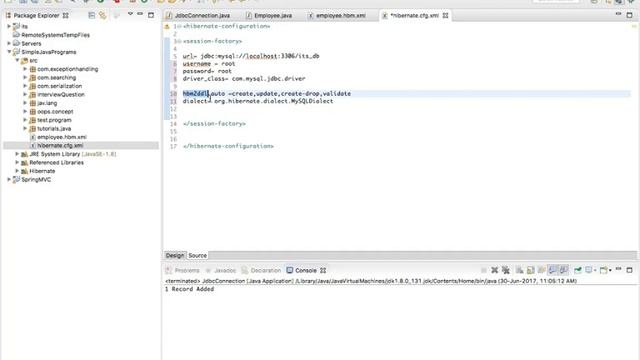Expand the SpringMVC project
This screenshot has width=640, height=360.
pos(9,179)
